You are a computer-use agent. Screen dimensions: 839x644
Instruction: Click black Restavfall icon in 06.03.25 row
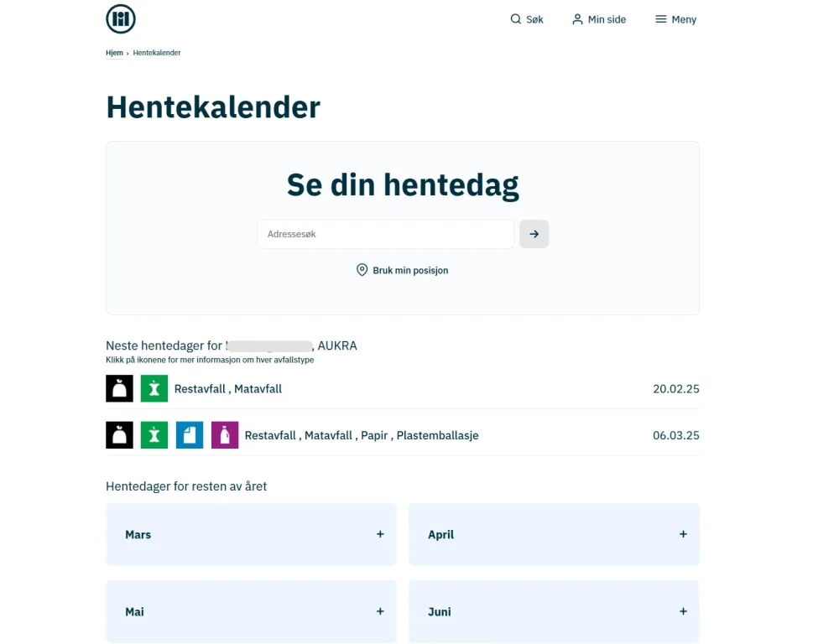coord(119,435)
